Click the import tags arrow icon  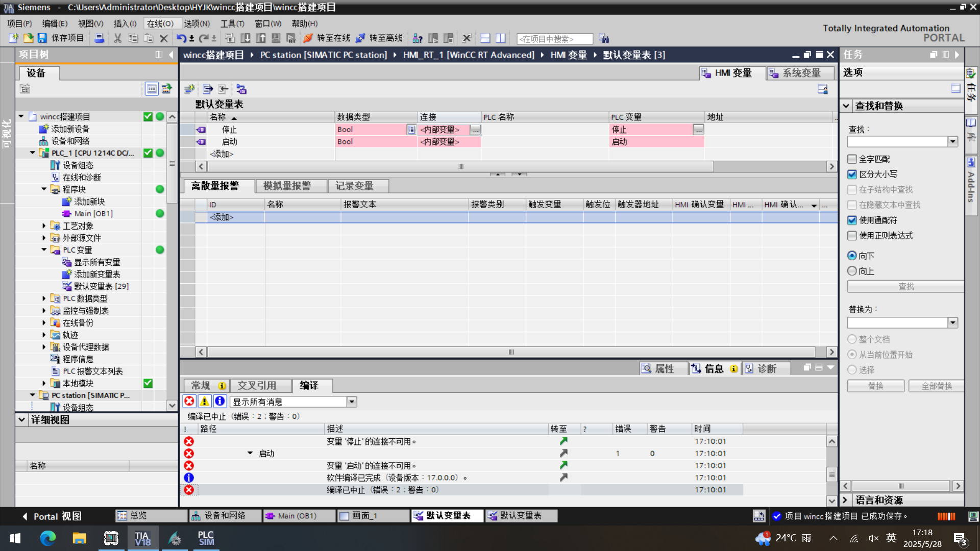click(x=224, y=89)
